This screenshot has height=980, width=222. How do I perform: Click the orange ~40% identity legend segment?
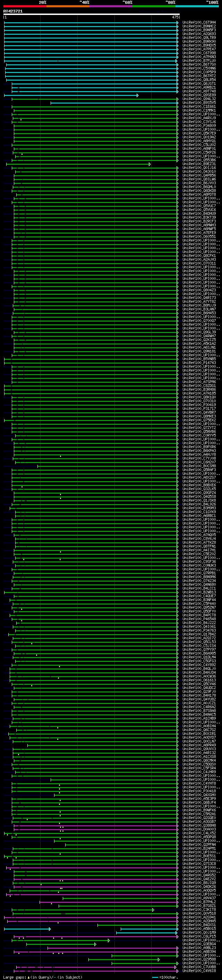point(68,6)
